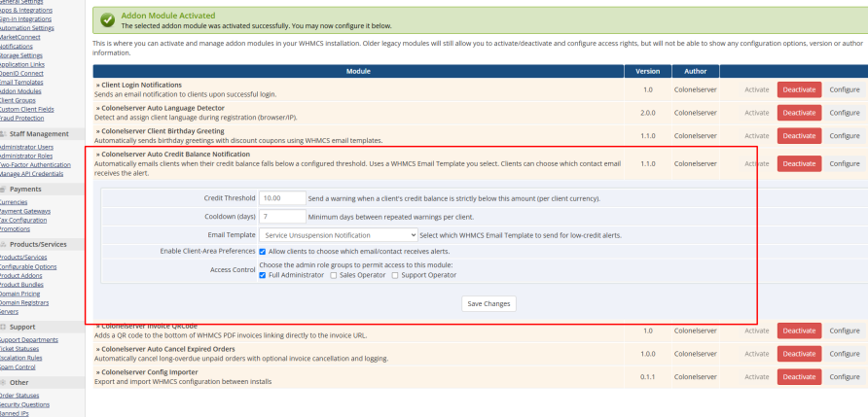Open Payment Gateways sidebar link

click(x=23, y=211)
